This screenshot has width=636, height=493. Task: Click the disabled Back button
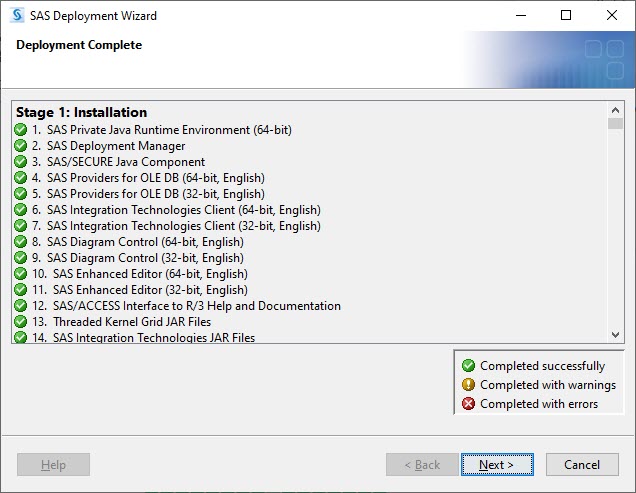click(422, 465)
